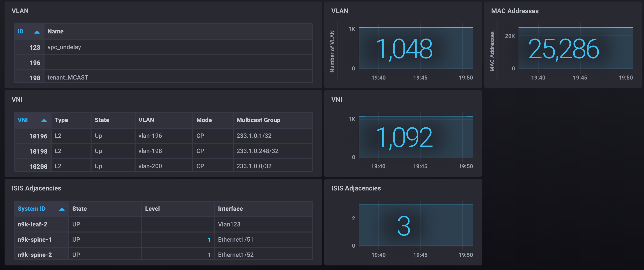This screenshot has width=644, height=270.
Task: Click the UP state for n9k-leaf-2
Action: (105, 225)
